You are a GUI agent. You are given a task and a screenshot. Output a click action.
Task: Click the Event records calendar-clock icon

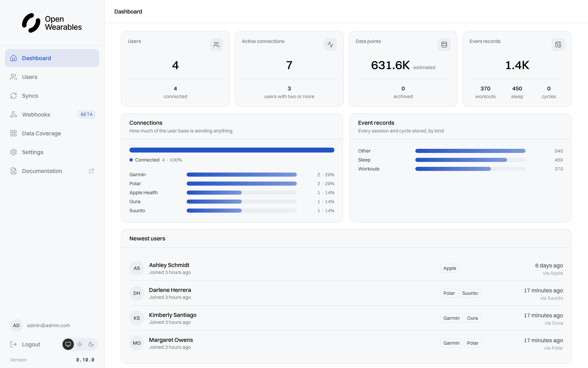click(558, 45)
